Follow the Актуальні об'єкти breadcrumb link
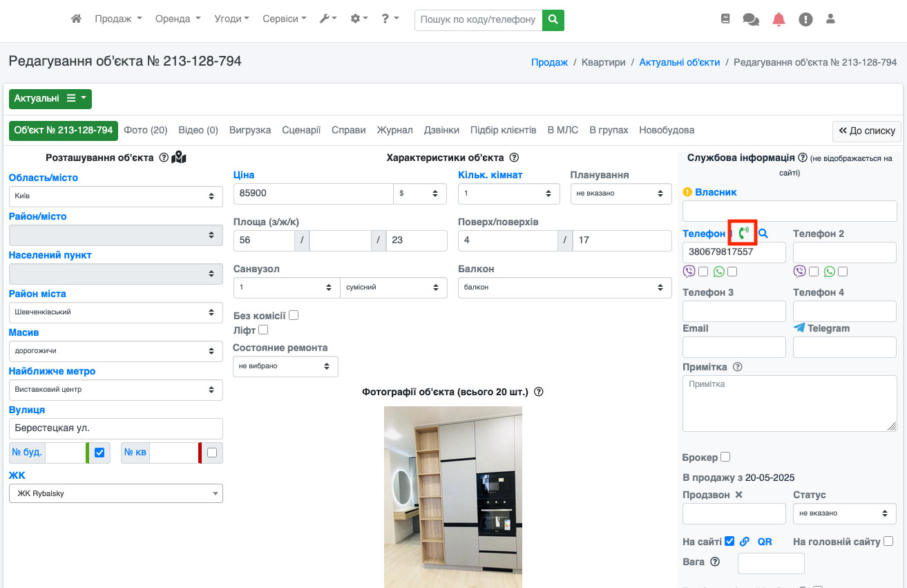Image resolution: width=907 pixels, height=588 pixels. [679, 62]
